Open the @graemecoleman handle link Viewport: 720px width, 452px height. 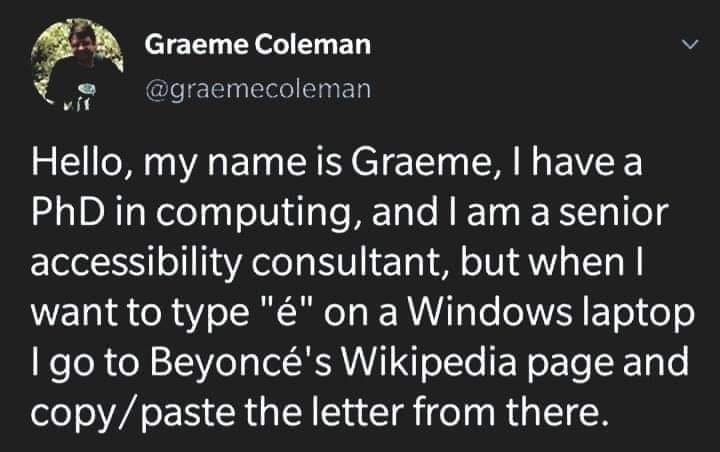[x=258, y=89]
